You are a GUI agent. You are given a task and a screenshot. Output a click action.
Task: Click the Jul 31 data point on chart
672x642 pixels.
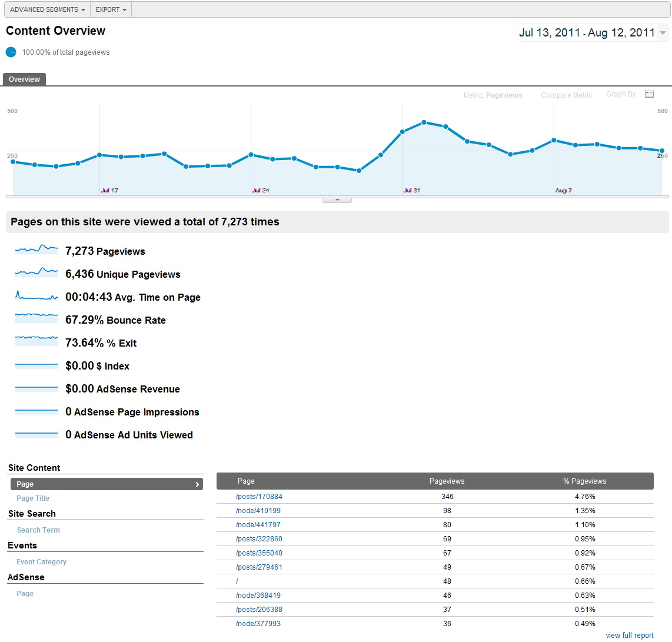click(402, 132)
